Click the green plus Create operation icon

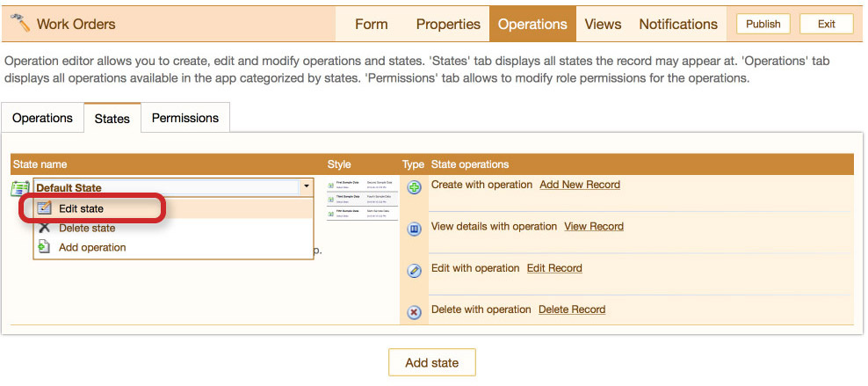[415, 187]
